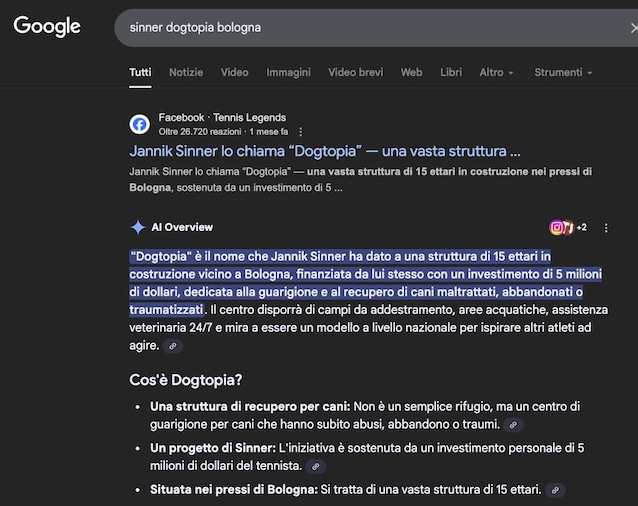This screenshot has height=506, width=638.
Task: Click the AI Overview sparkle icon
Action: point(138,227)
